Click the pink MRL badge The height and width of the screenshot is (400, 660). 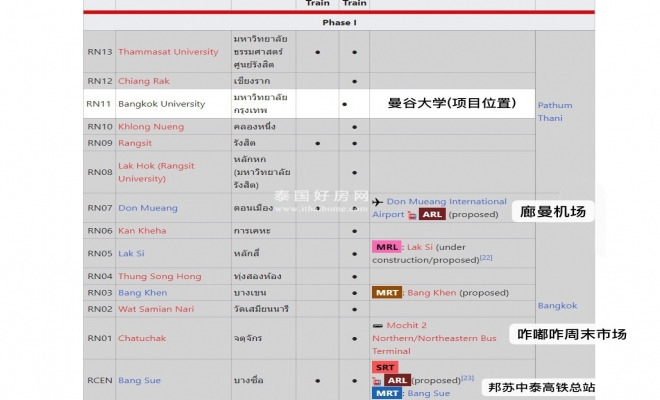click(386, 247)
